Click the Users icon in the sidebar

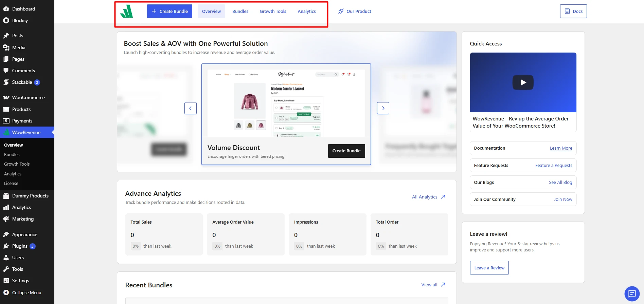[x=6, y=258]
